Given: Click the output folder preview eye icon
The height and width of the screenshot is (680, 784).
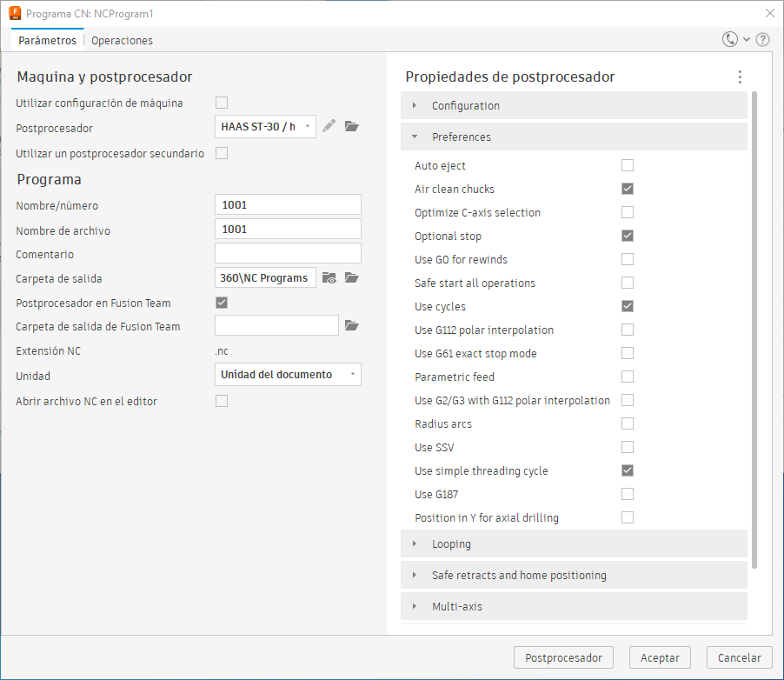Looking at the screenshot, I should [329, 278].
